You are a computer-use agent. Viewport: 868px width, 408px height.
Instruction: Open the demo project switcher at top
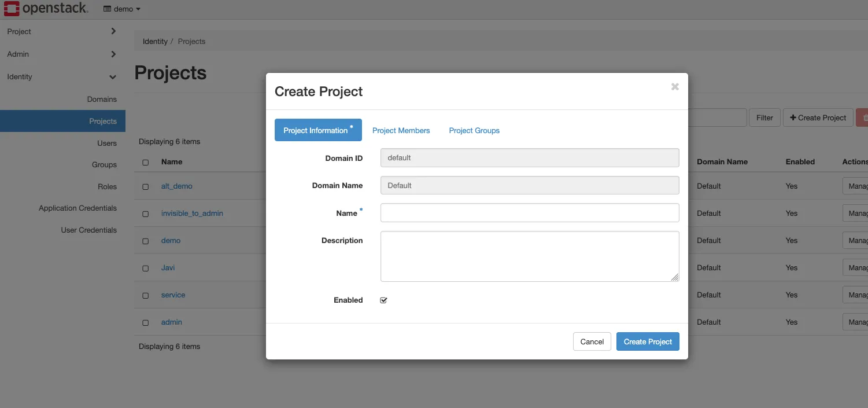pos(121,9)
